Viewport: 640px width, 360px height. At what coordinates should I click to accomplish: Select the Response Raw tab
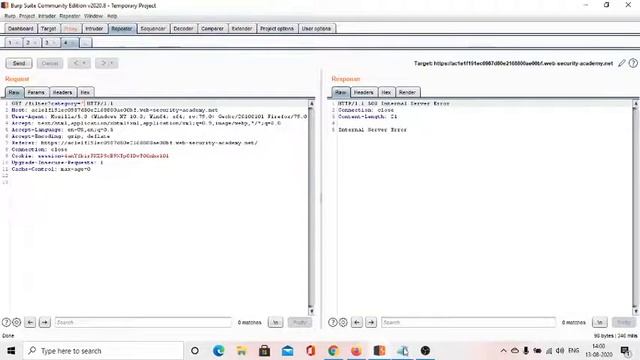pos(340,92)
